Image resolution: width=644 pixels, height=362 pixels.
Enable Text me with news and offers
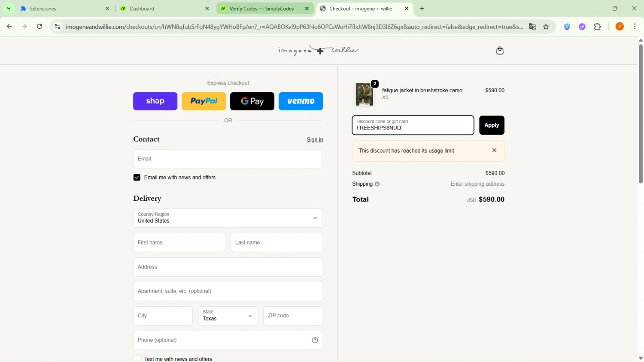pos(137,359)
